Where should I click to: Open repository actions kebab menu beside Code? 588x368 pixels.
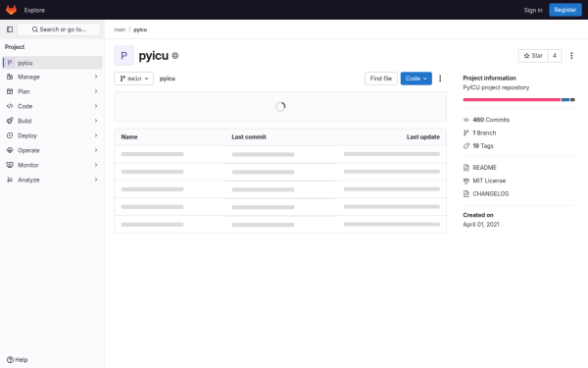point(440,79)
